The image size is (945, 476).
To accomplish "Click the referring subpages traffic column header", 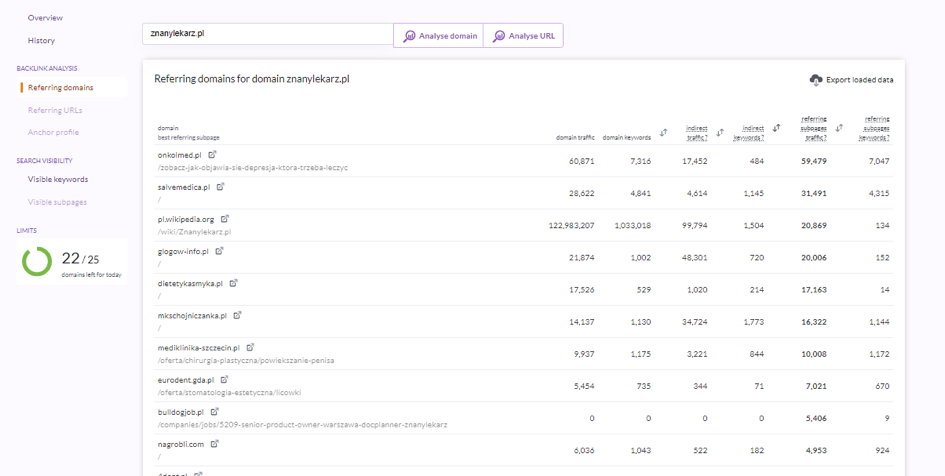I will 814,128.
